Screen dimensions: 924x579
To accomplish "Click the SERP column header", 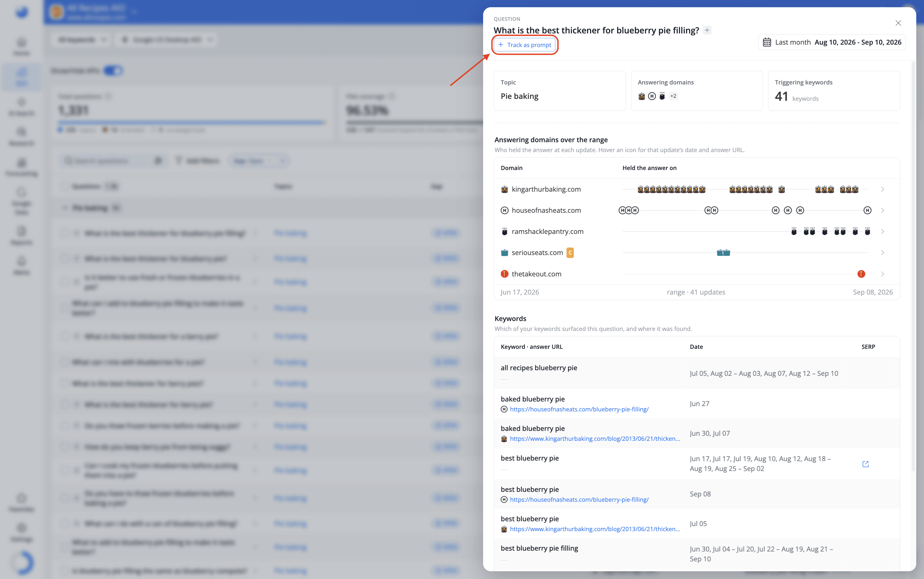I will click(x=868, y=346).
